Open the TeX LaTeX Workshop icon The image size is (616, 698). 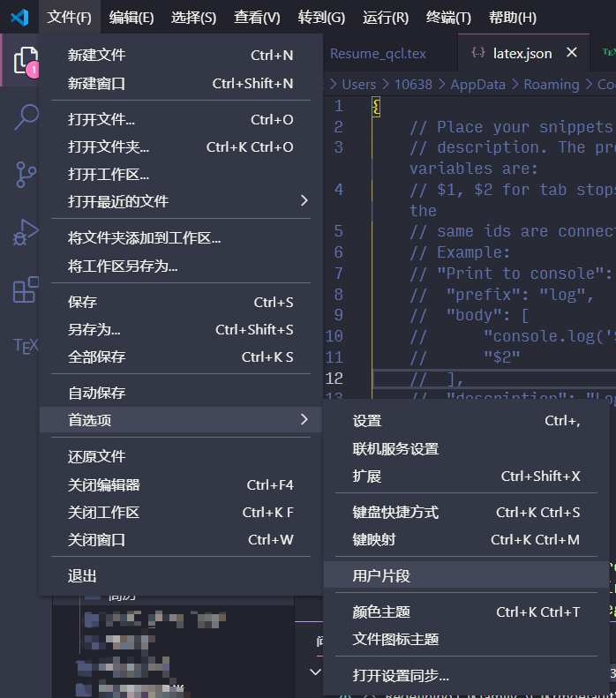pos(26,346)
